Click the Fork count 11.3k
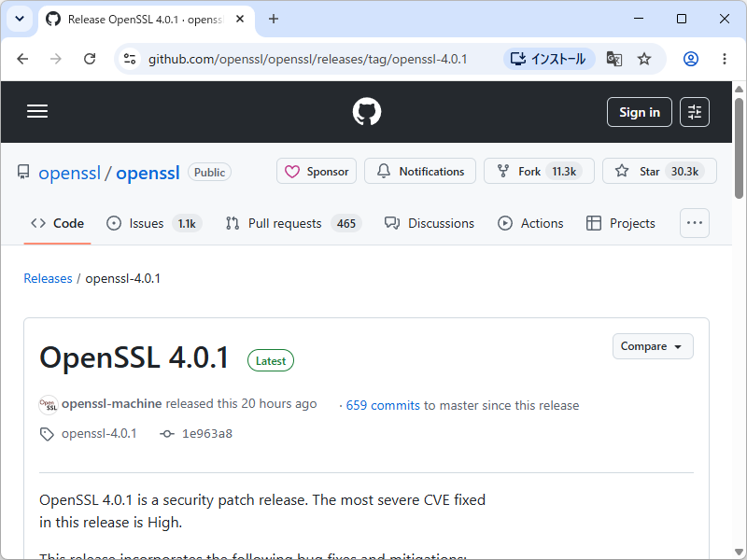This screenshot has width=747, height=560. pos(564,172)
